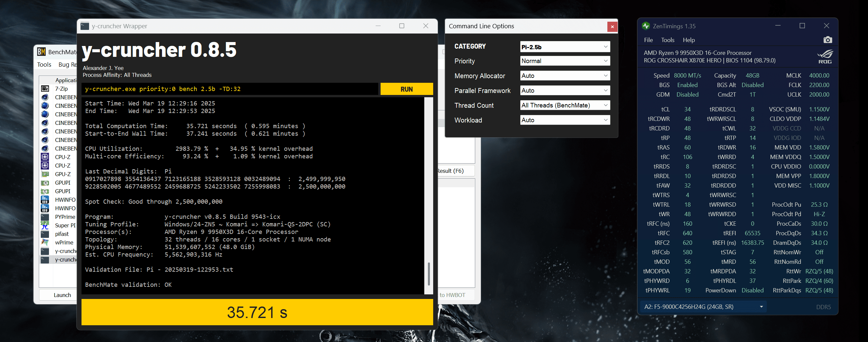
Task: Click the to HWBOT button in BenchMate
Action: click(456, 295)
